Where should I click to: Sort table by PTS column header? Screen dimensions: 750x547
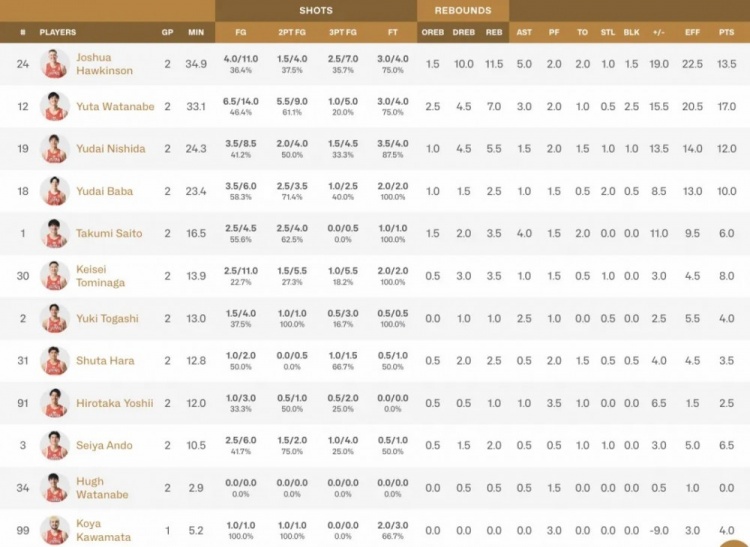727,32
